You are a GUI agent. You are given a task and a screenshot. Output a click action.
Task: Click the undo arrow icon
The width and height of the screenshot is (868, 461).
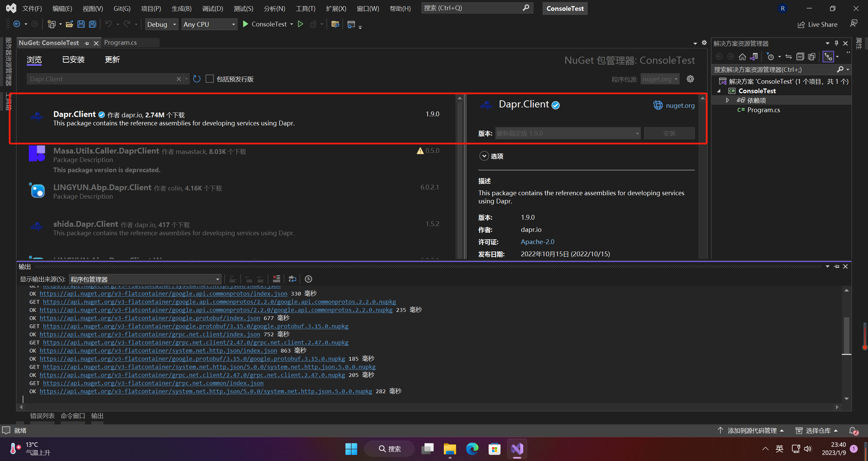[x=109, y=24]
